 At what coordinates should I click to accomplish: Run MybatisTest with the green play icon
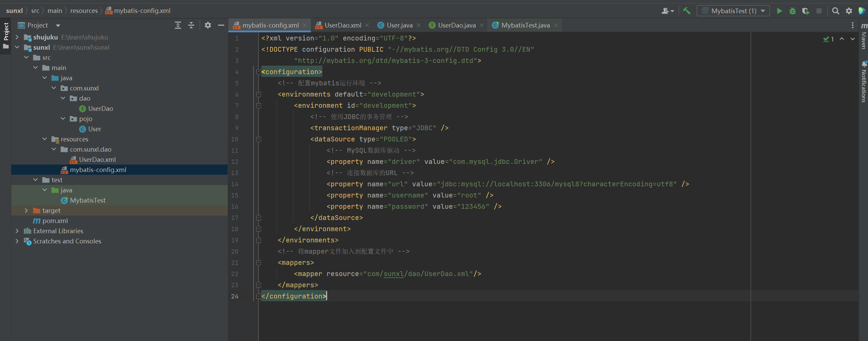779,11
